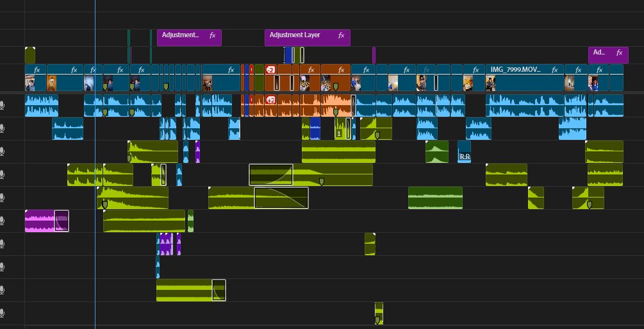Select the dark blue audio clip
The width and height of the screenshot is (644, 329).
[x=315, y=128]
